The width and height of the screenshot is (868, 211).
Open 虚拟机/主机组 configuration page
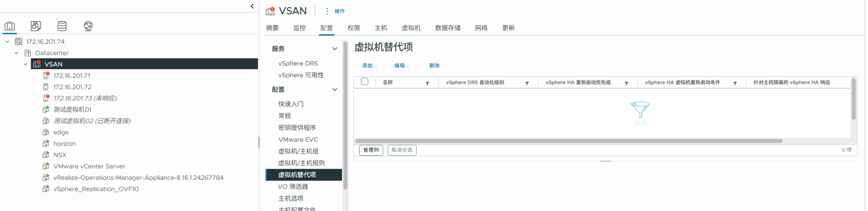coord(298,151)
